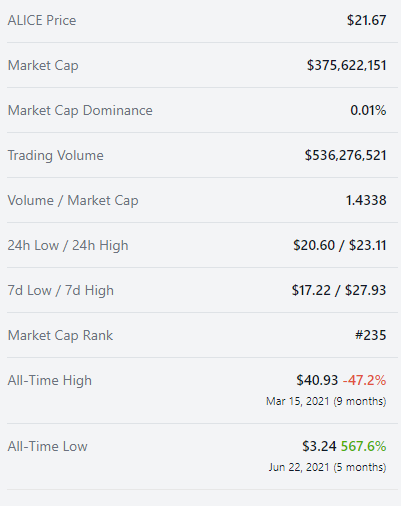Click the red -47.2% change figure

point(364,380)
